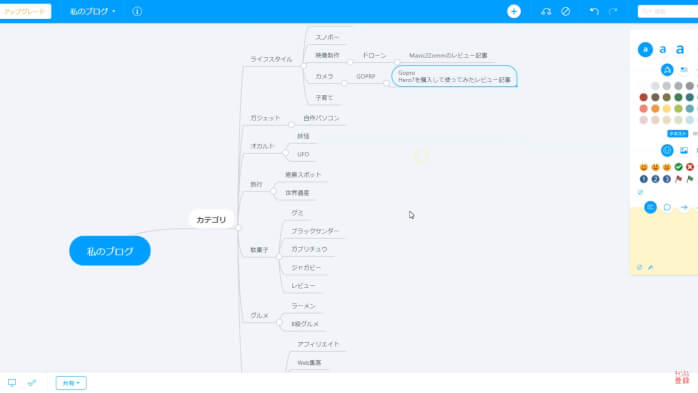Click the text color 'A' icon

(x=667, y=70)
